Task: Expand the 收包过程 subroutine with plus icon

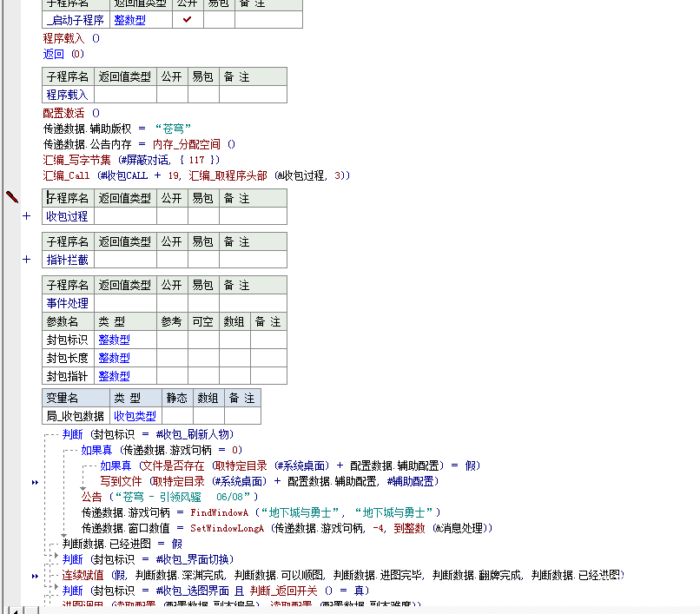Action: (x=27, y=216)
